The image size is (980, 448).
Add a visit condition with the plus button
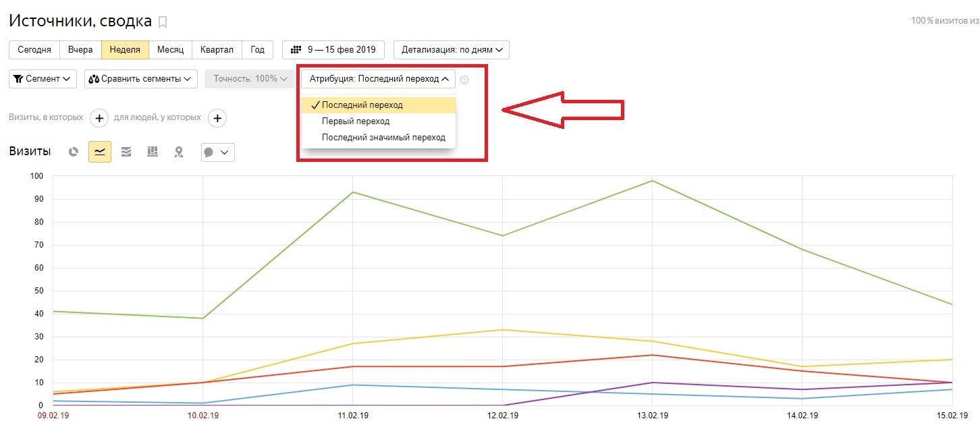99,119
